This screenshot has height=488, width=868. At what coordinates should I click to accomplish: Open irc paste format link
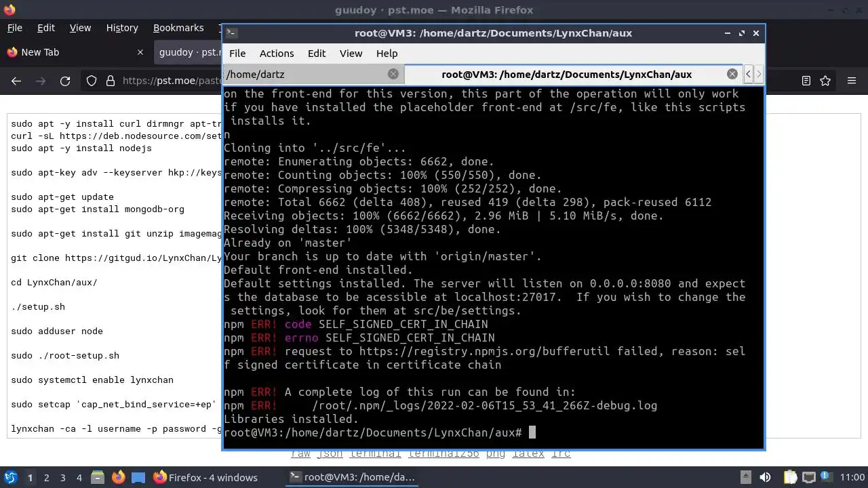coord(561,453)
